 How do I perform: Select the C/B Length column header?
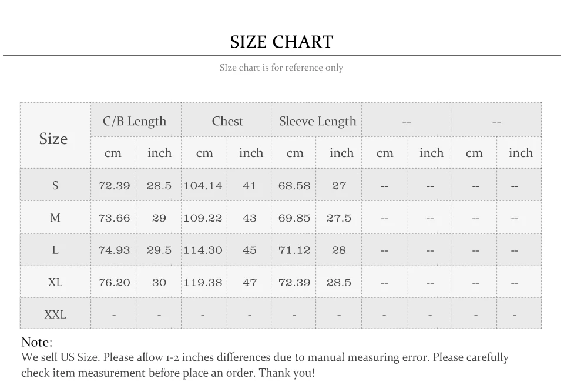(x=136, y=120)
